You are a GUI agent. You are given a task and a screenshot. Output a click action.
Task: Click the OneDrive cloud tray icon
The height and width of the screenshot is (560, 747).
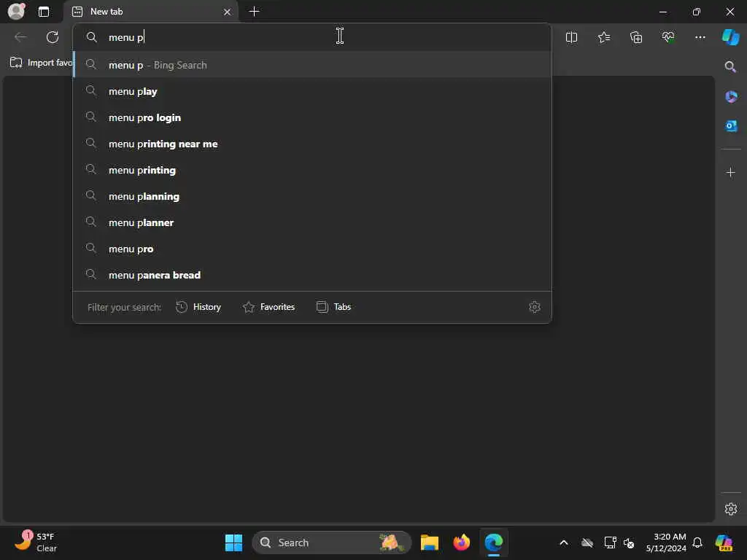pyautogui.click(x=587, y=542)
